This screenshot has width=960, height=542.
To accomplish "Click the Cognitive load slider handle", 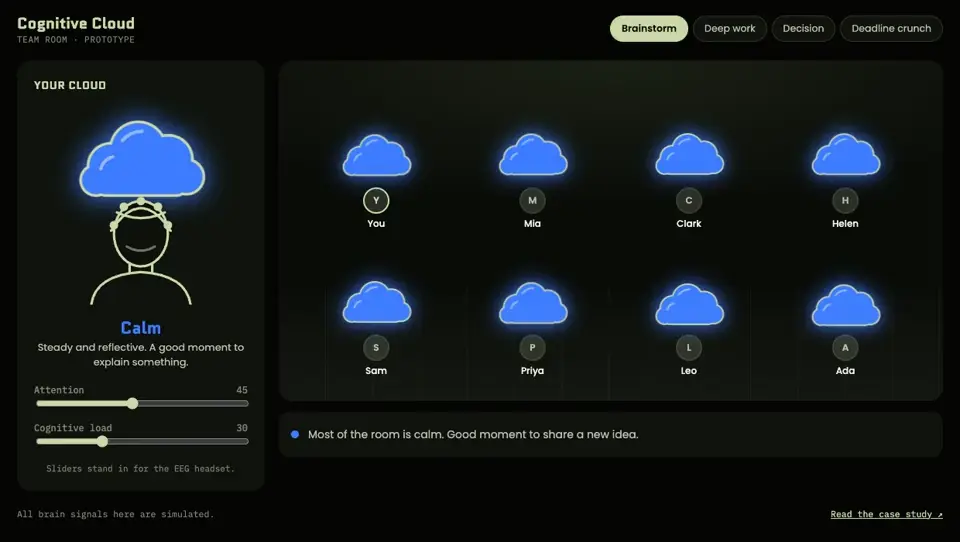I will coord(102,442).
